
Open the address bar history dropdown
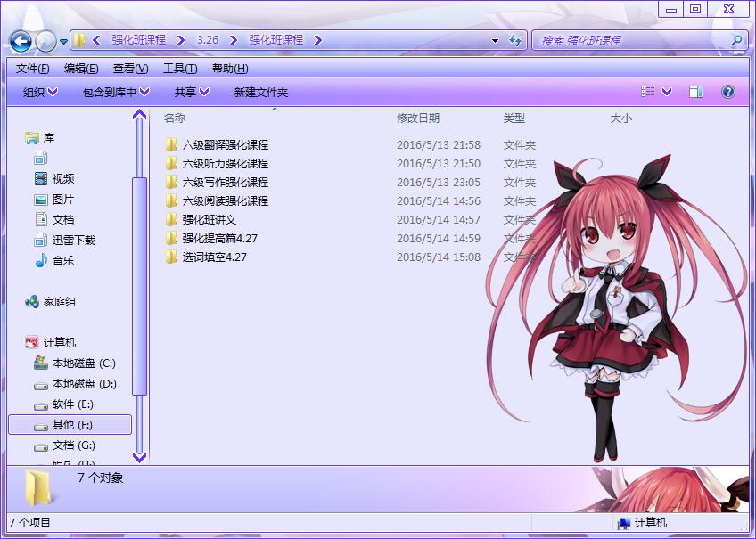tap(495, 41)
